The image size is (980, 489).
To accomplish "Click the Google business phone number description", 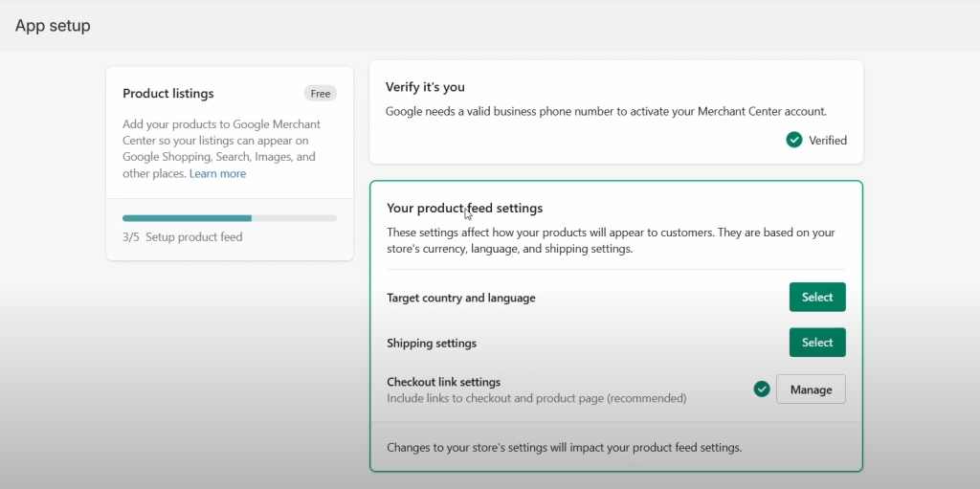I will point(605,111).
